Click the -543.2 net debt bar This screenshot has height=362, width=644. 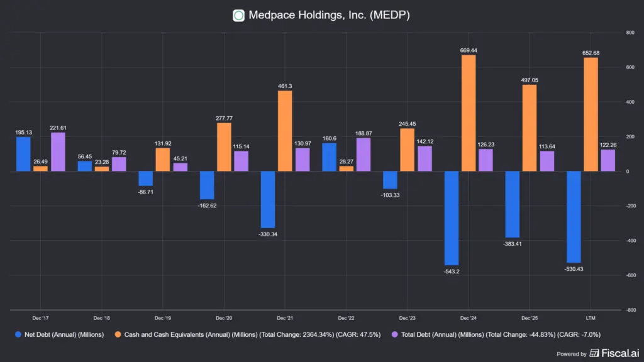tap(452, 218)
